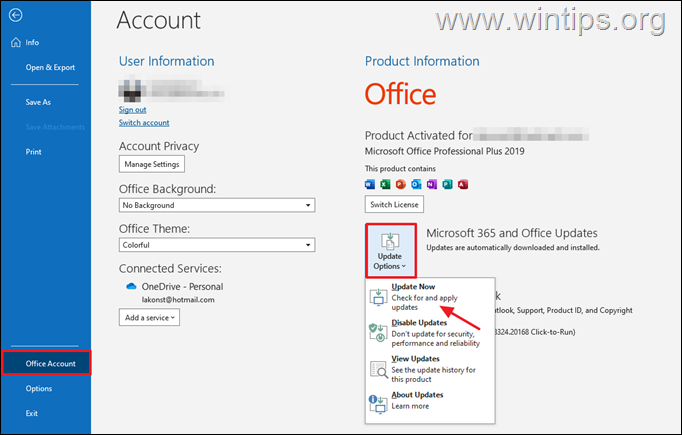Click Exit in the sidebar
The height and width of the screenshot is (435, 682).
[31, 413]
